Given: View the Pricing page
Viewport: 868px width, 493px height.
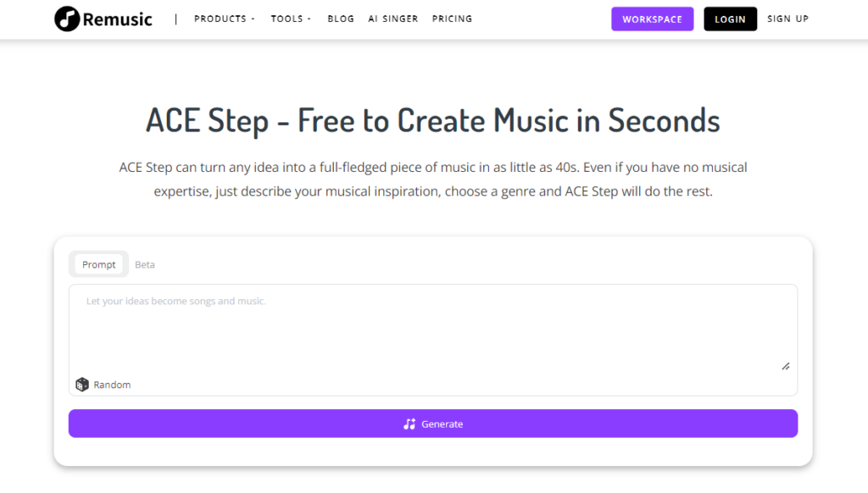Looking at the screenshot, I should 452,18.
